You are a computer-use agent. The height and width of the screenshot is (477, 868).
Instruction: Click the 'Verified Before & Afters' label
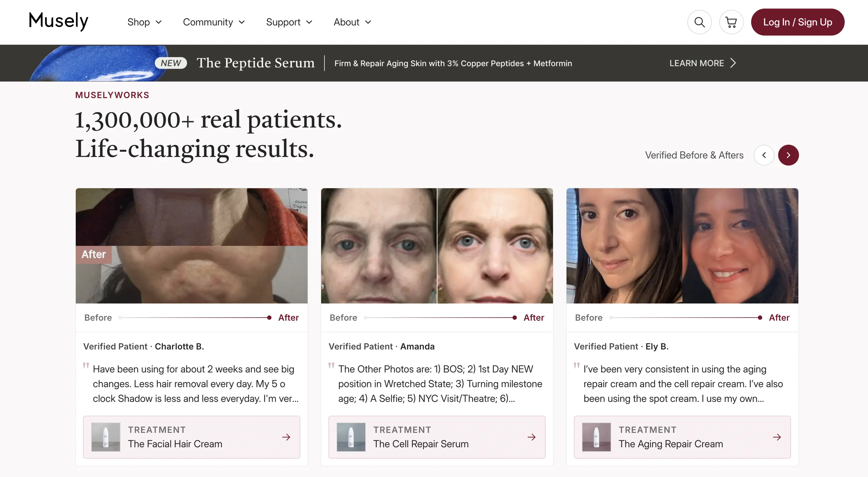click(x=694, y=155)
